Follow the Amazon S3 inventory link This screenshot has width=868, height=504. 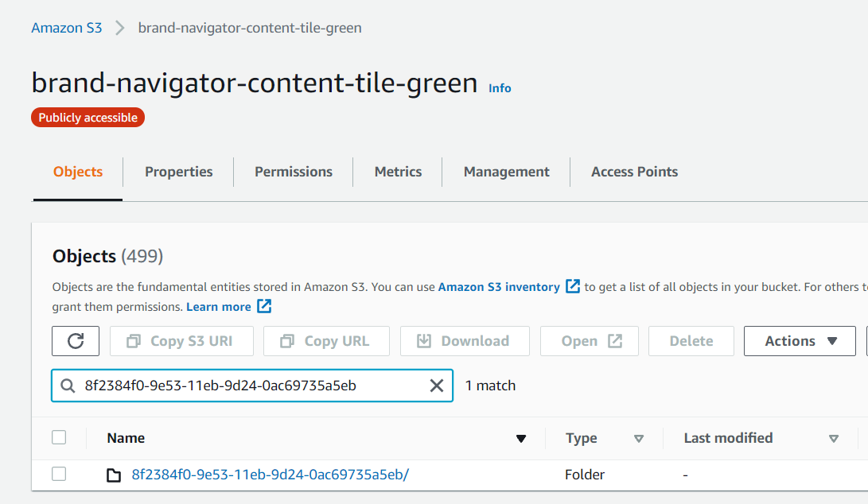tap(499, 286)
